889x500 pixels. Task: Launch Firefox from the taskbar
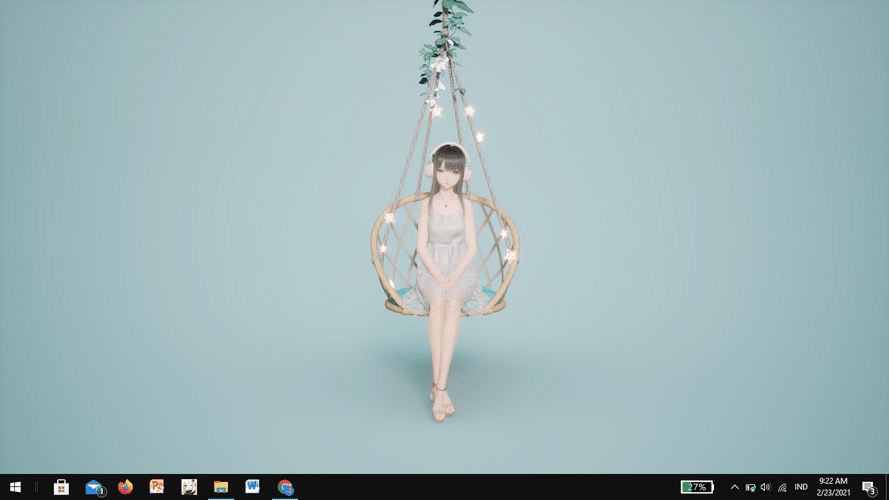(x=125, y=487)
